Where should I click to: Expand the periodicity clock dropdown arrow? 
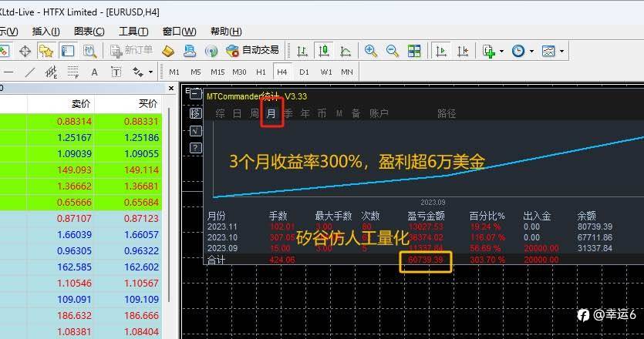[531, 52]
